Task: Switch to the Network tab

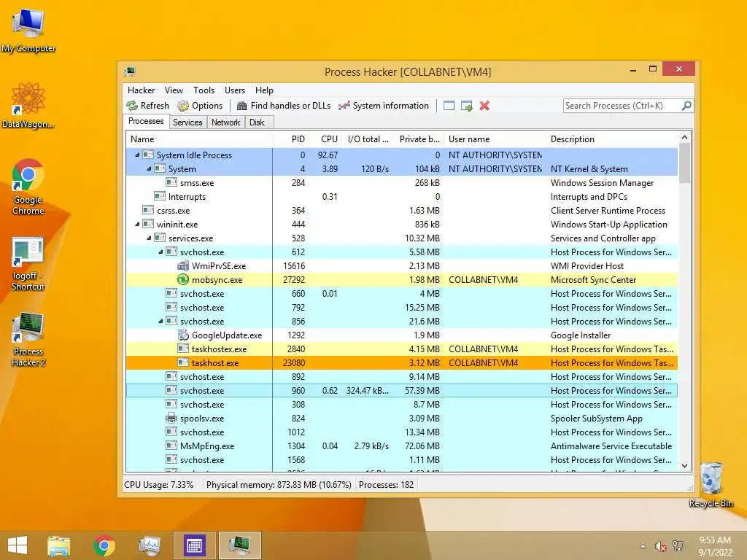Action: [x=226, y=122]
